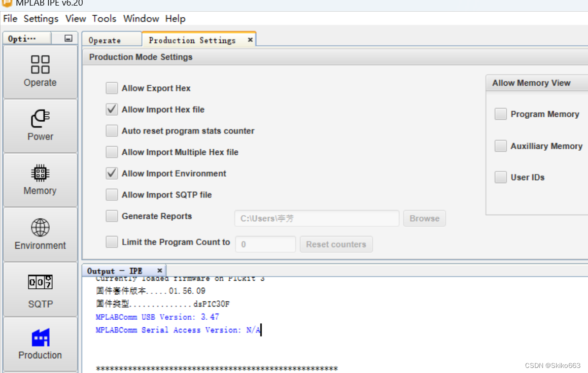Click the reports path field
This screenshot has height=373, width=588.
317,218
